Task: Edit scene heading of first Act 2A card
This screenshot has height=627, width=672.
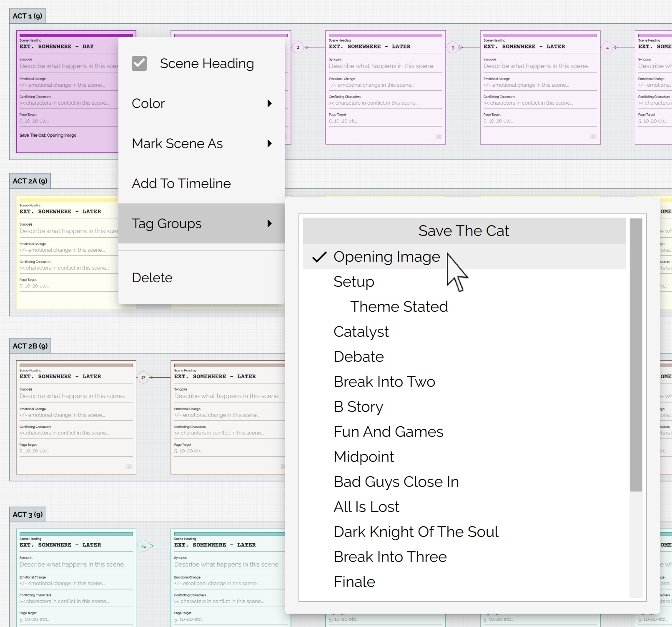Action: point(69,212)
